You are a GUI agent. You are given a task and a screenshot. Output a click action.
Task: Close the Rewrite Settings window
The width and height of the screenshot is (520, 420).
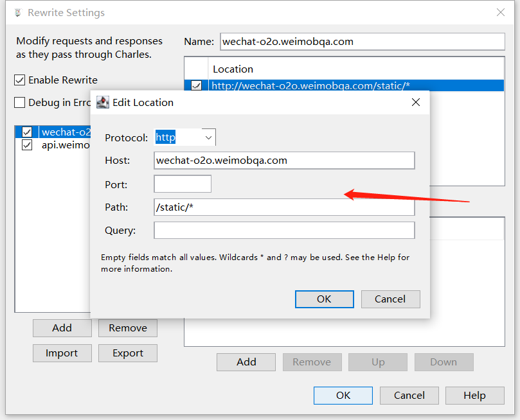pyautogui.click(x=501, y=13)
